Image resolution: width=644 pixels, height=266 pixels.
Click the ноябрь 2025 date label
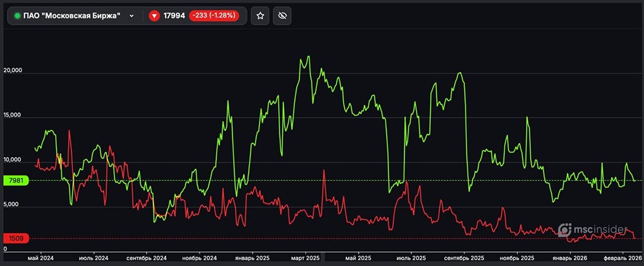tap(516, 258)
